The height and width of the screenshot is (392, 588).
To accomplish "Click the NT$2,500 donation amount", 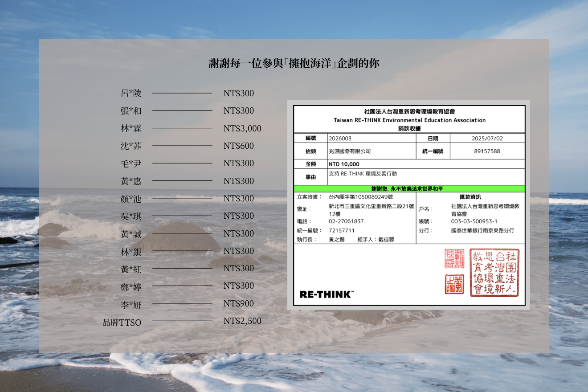I will [242, 321].
